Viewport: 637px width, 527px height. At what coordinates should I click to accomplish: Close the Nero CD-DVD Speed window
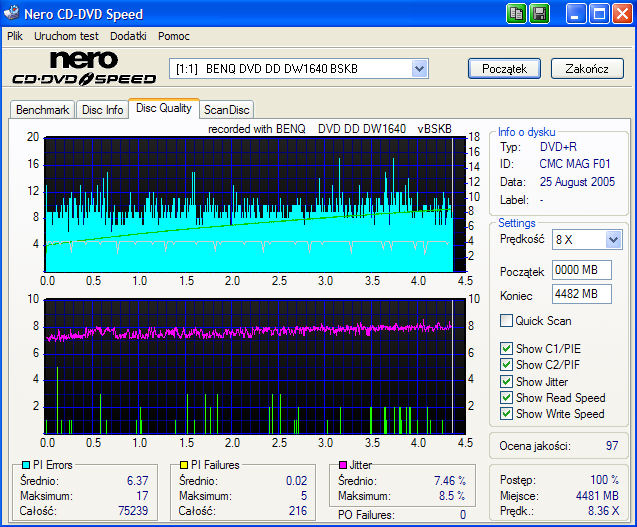point(622,14)
